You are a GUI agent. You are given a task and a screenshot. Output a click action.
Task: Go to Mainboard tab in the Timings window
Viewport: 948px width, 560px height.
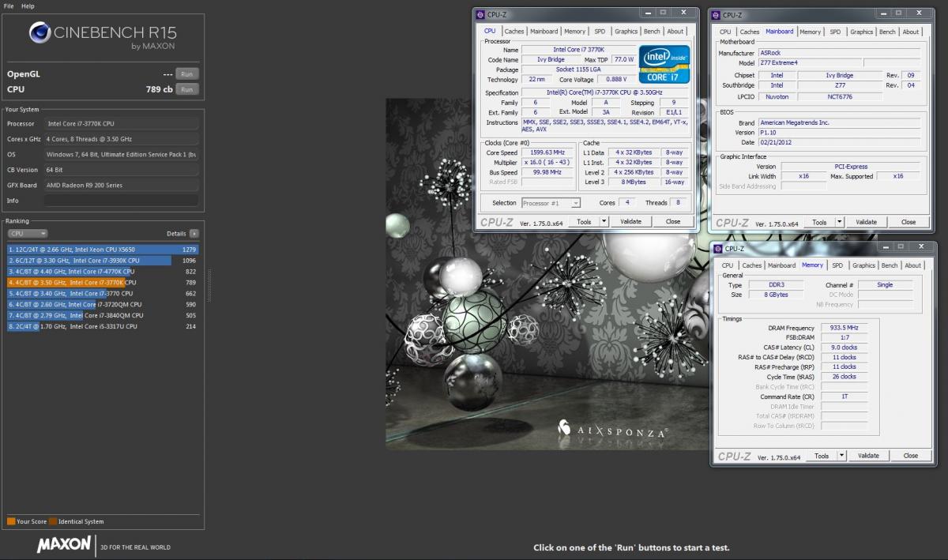pos(781,265)
